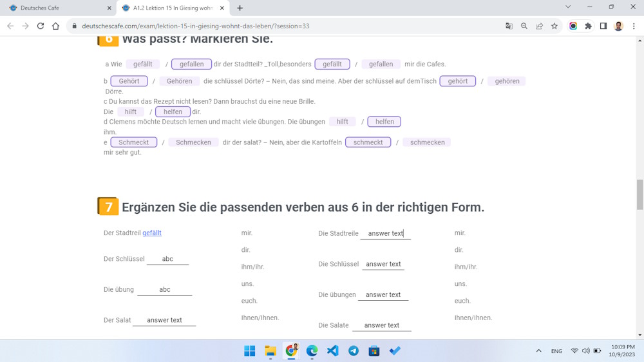
Task: Select 'helfen' in sentence d
Action: [x=384, y=122]
